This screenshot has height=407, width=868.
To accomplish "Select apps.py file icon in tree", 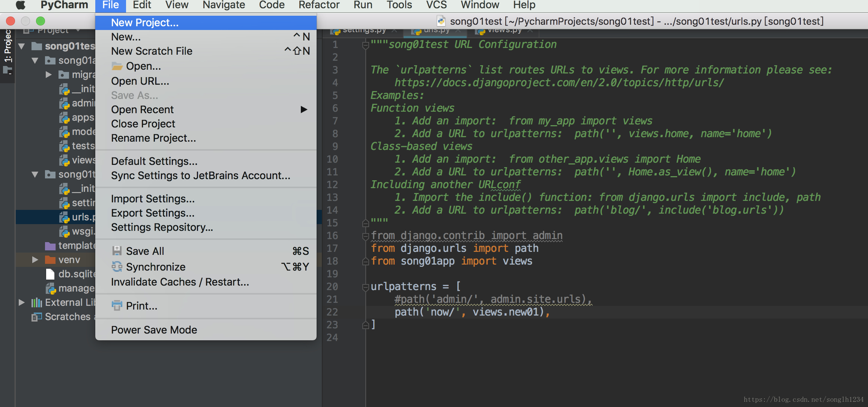I will pyautogui.click(x=65, y=118).
